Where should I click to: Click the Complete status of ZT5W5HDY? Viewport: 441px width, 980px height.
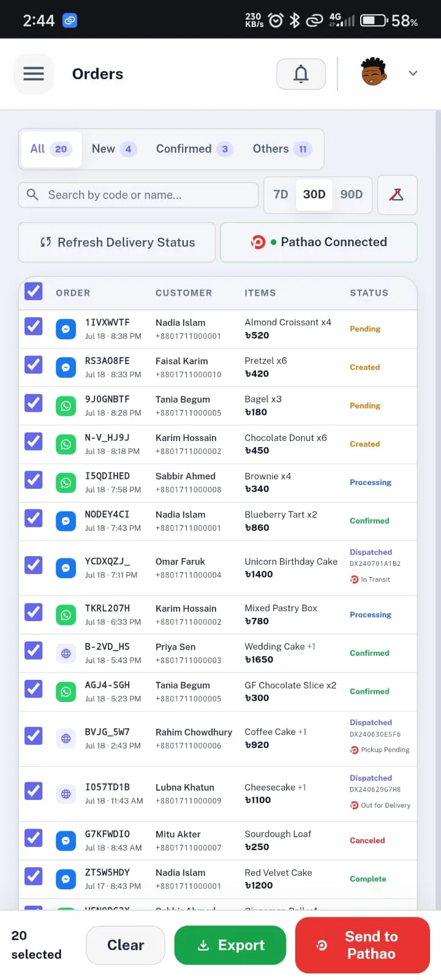tap(368, 879)
